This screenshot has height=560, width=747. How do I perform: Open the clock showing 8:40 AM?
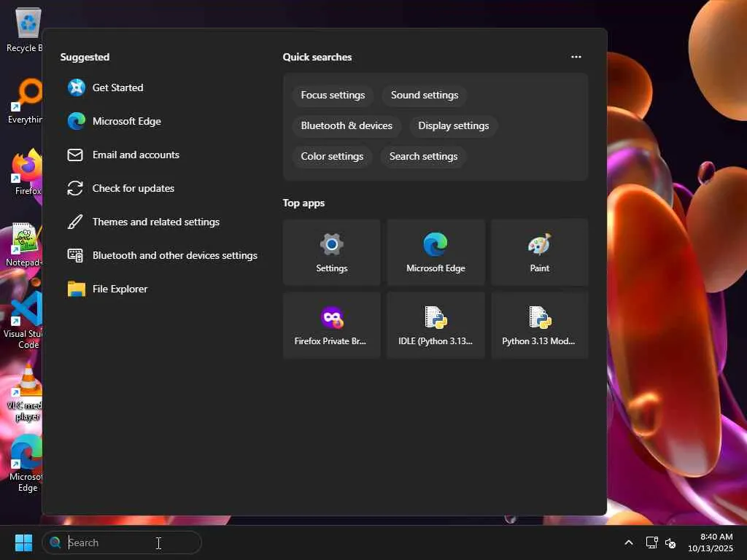[711, 542]
